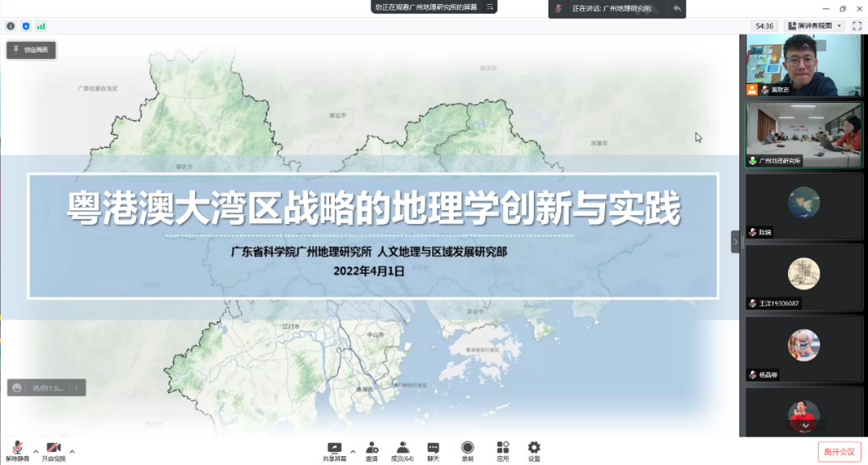
Task: Click the 共享屏幕 share screen icon
Action: pos(334,451)
